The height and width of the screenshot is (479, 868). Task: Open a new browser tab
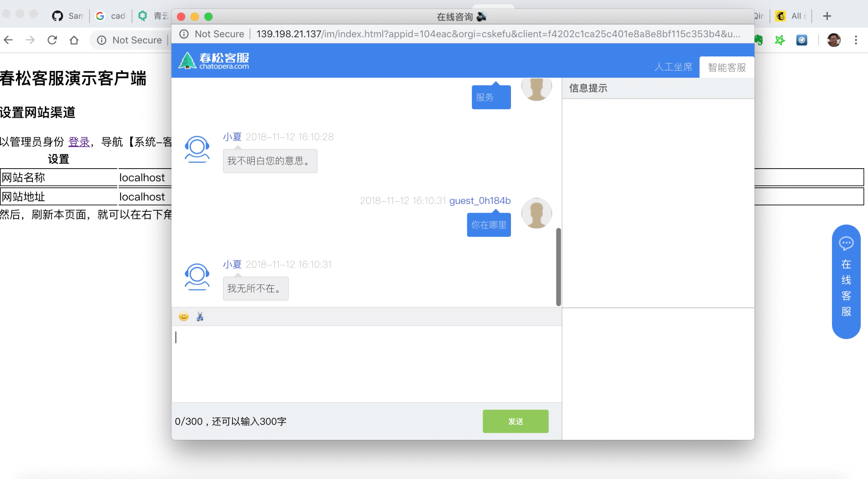point(827,16)
